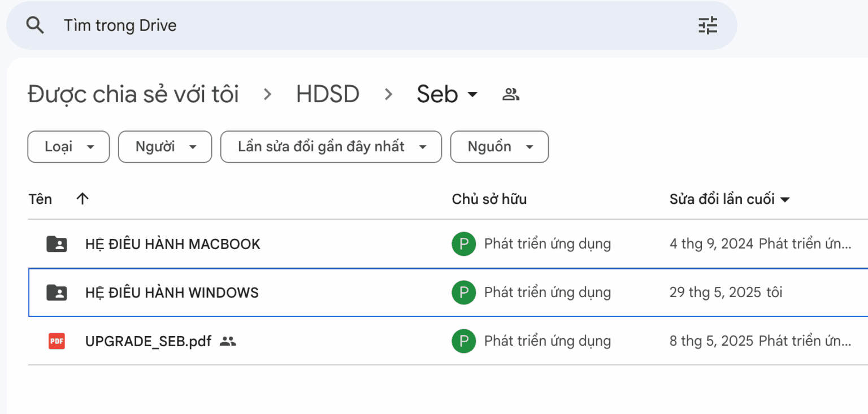
Task: Click the shared-members icon beside UPGRADE_SEB.pdf
Action: pos(228,342)
